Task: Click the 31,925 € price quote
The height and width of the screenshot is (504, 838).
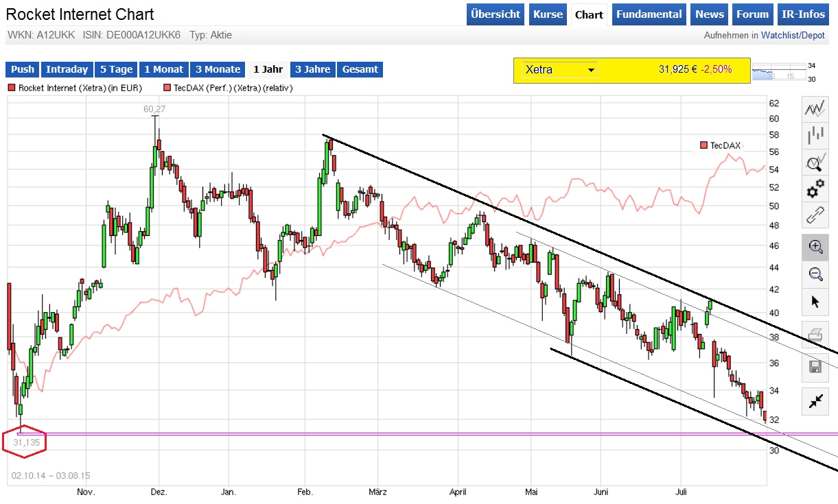Action: (x=678, y=69)
